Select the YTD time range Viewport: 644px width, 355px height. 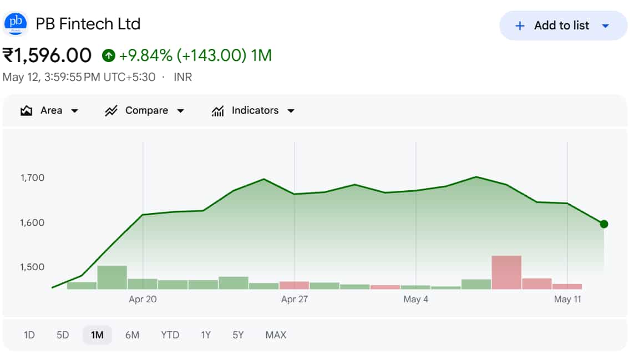[170, 335]
